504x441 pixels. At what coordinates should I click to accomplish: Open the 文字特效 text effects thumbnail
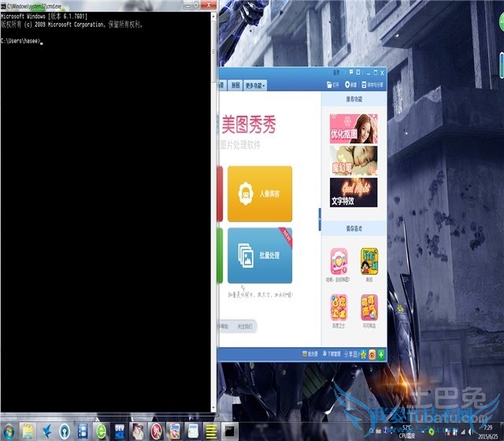click(x=354, y=192)
